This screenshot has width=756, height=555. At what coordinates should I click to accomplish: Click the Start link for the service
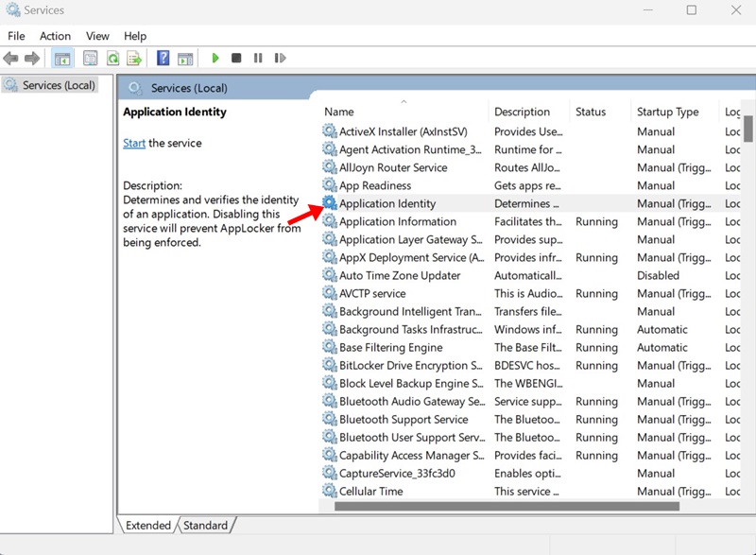tap(134, 143)
